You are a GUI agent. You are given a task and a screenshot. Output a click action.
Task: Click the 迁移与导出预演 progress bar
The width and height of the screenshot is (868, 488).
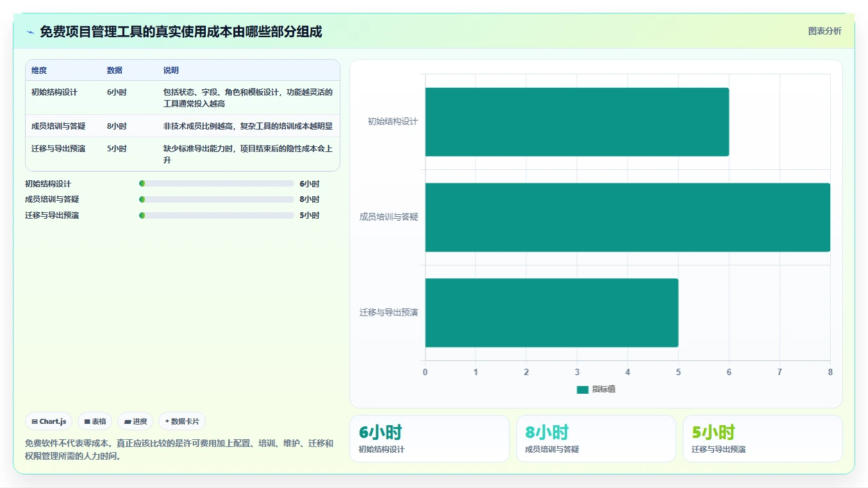(x=217, y=215)
